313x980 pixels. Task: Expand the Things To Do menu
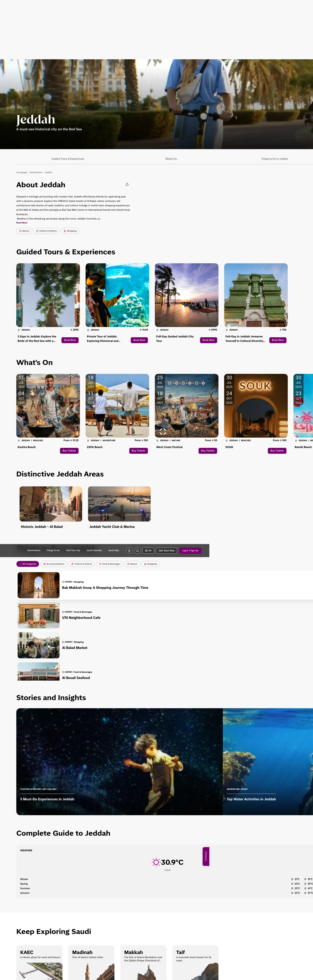point(53,550)
